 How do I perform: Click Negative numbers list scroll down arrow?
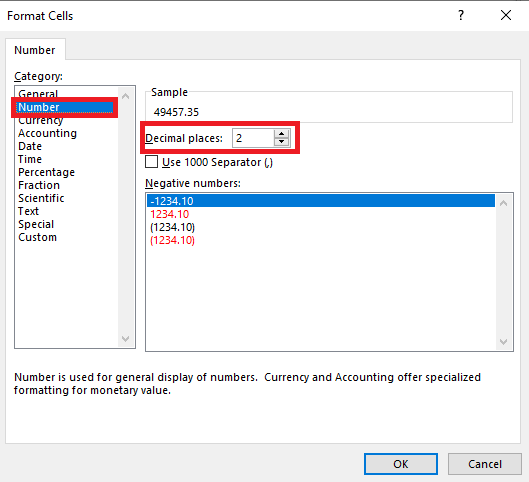click(503, 342)
